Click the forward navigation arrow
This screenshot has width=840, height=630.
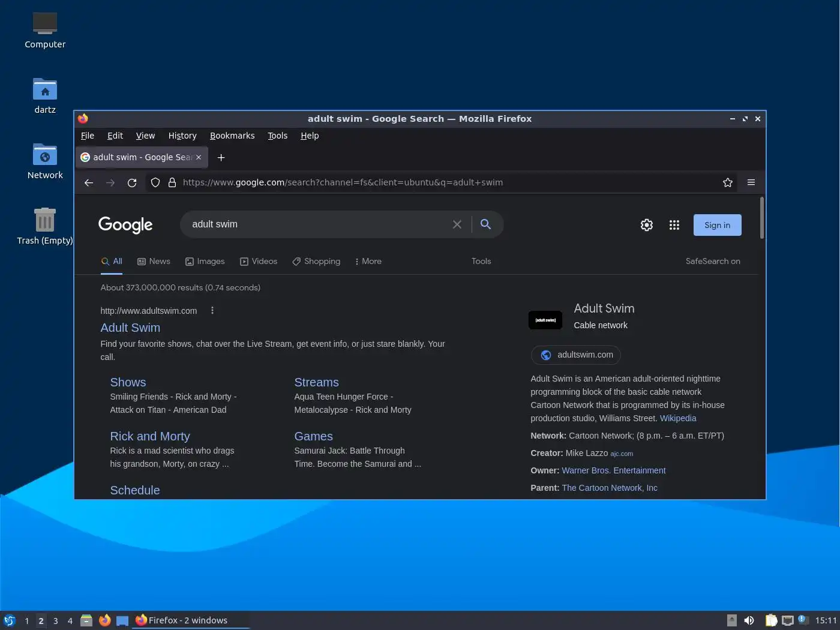coord(110,182)
